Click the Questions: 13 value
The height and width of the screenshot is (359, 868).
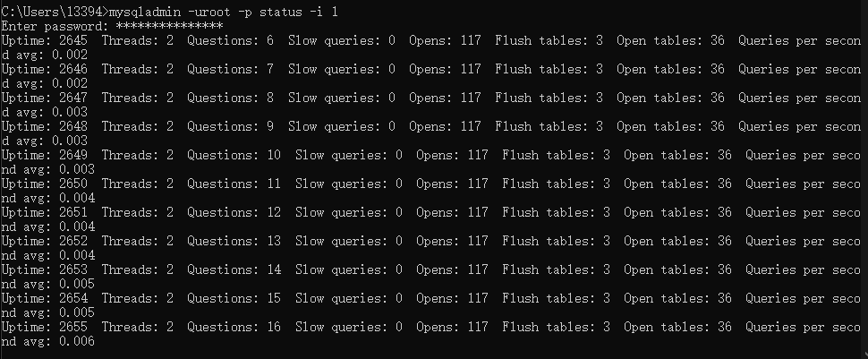click(234, 241)
